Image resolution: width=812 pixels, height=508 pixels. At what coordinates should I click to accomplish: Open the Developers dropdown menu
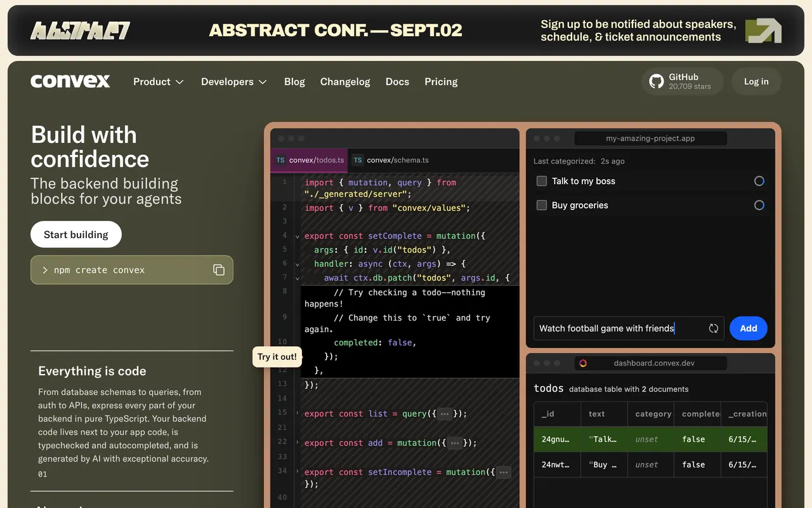233,81
